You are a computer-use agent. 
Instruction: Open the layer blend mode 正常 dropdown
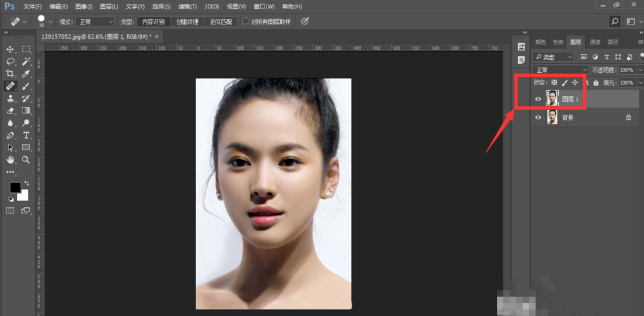(561, 70)
